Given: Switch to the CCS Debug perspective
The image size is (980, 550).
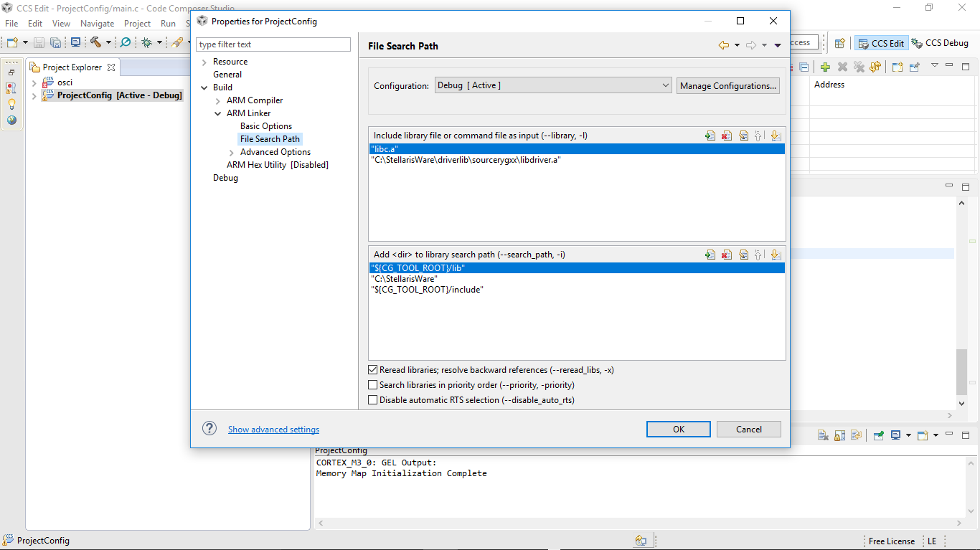Looking at the screenshot, I should coord(941,43).
